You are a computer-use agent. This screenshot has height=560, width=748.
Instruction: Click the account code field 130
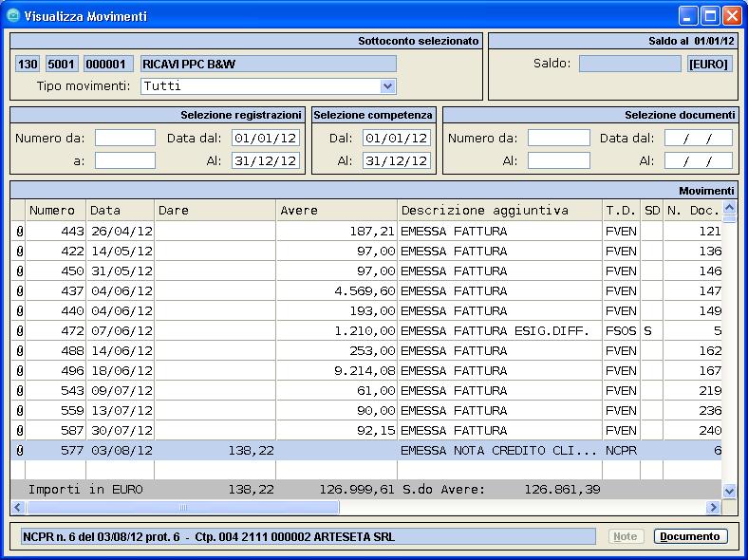(28, 64)
